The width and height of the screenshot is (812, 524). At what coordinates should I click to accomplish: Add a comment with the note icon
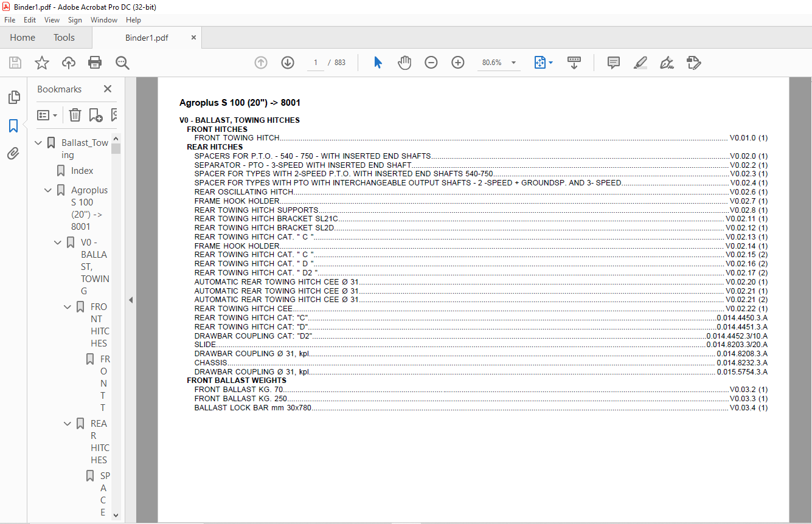[x=614, y=63]
